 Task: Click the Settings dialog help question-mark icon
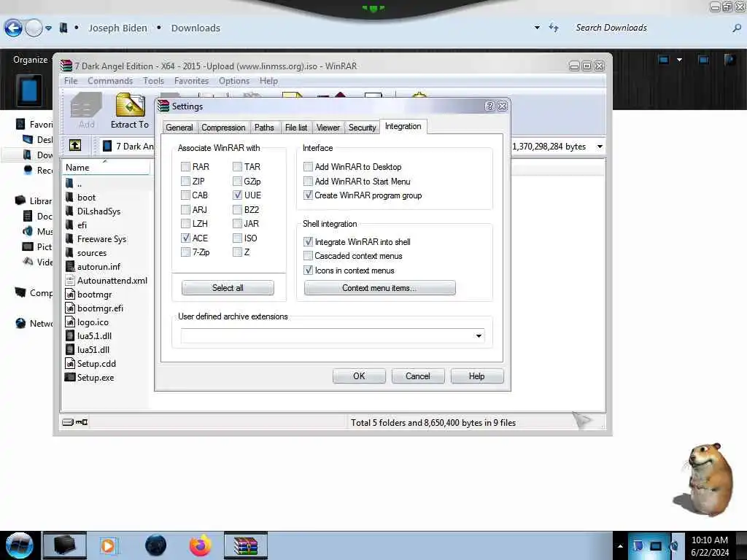(489, 106)
